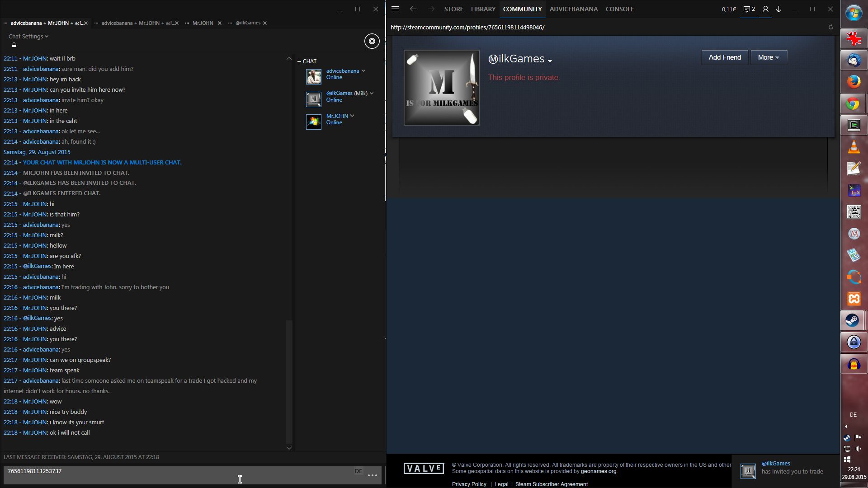Open MilkGames persona name dropdown
Image resolution: width=868 pixels, height=488 pixels.
(x=550, y=61)
